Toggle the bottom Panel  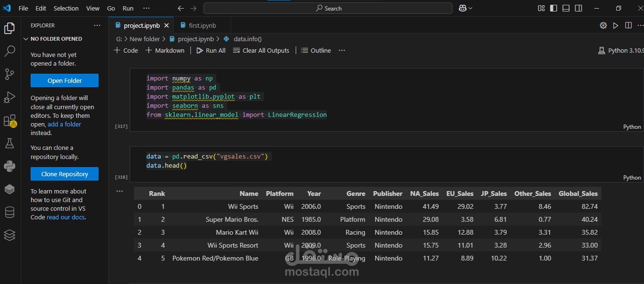coord(566,8)
